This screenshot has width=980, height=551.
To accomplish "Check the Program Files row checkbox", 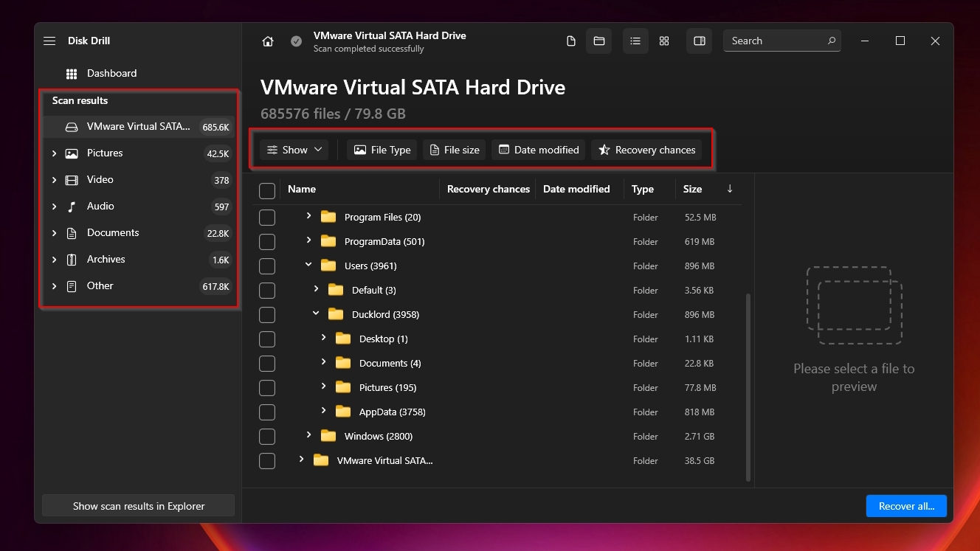I will coord(267,218).
